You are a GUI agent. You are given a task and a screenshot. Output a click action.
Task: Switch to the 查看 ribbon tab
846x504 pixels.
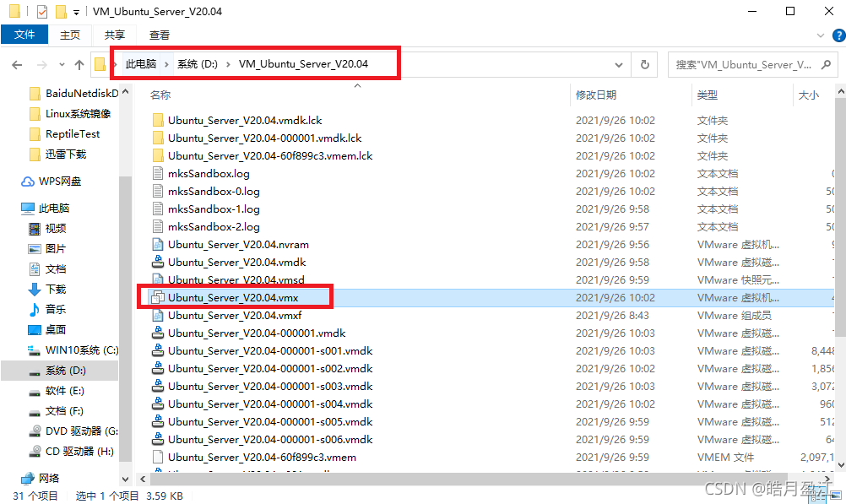[160, 35]
